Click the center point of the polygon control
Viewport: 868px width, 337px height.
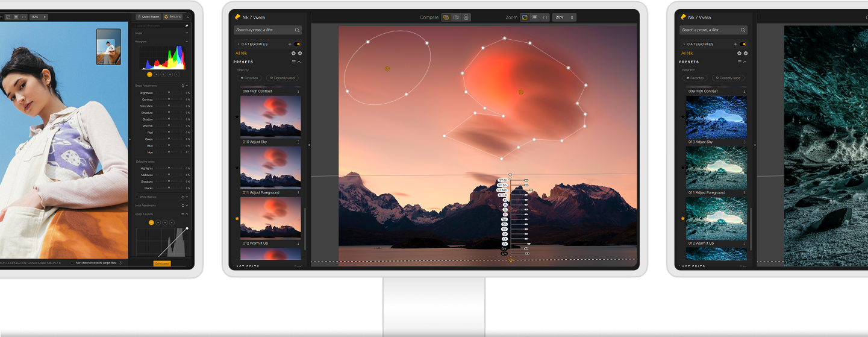pyautogui.click(x=521, y=92)
